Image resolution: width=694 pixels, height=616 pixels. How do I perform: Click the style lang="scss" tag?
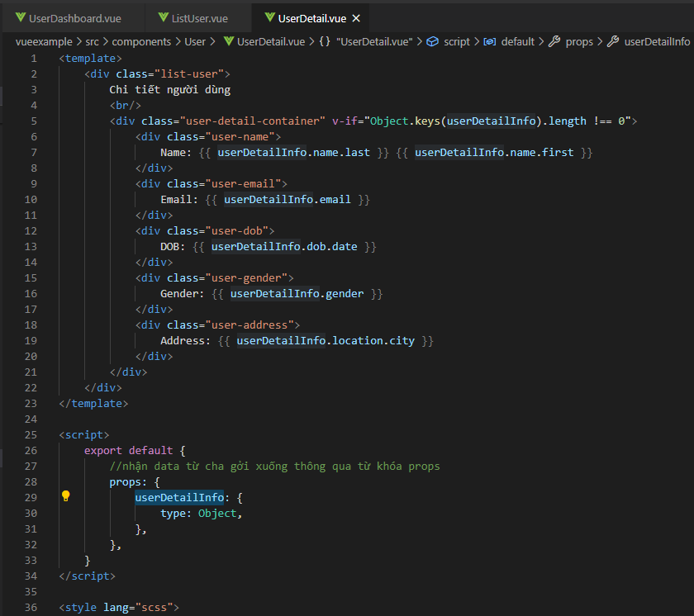(119, 608)
